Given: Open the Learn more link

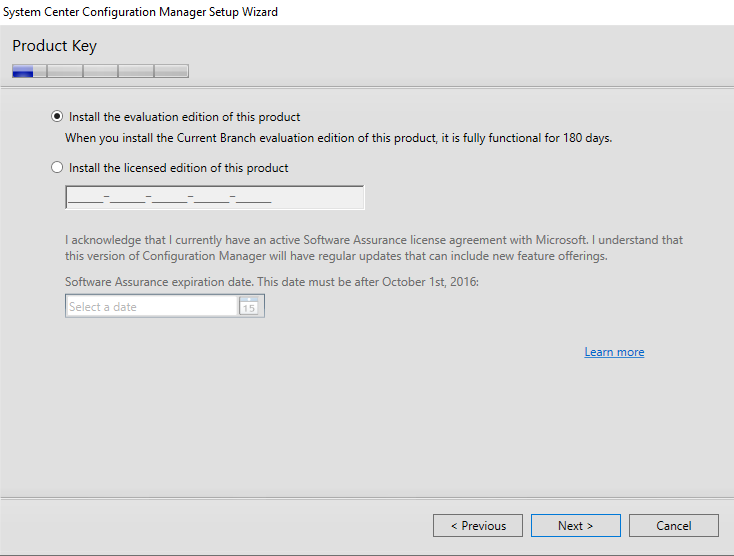Looking at the screenshot, I should pyautogui.click(x=614, y=352).
